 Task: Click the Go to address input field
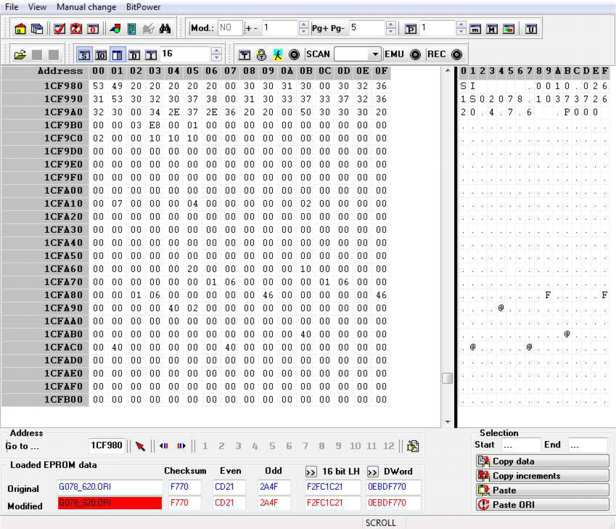click(x=106, y=446)
